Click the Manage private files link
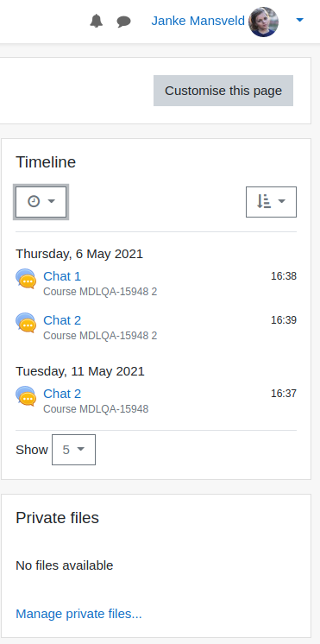Image resolution: width=320 pixels, height=644 pixels. (78, 614)
